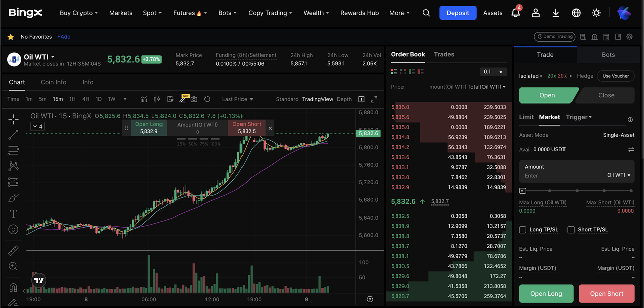This screenshot has height=308, width=644.
Task: Choose the ruler measure tool
Action: (13, 250)
